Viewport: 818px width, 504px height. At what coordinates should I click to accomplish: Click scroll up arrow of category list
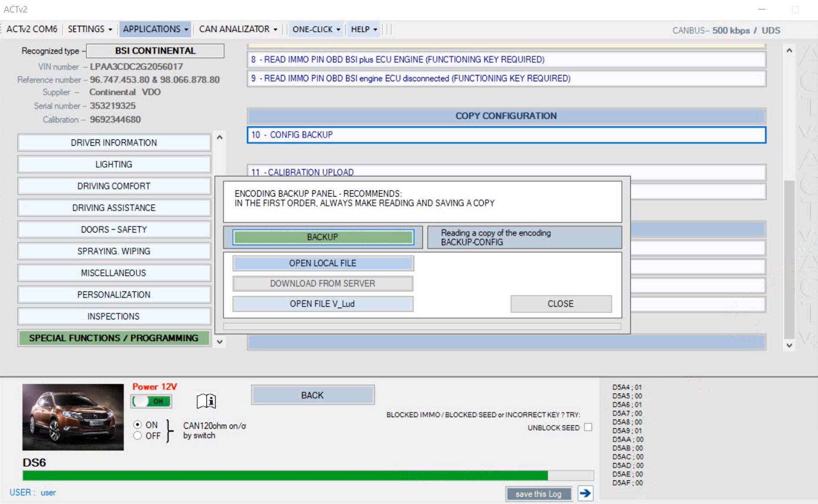click(x=220, y=137)
